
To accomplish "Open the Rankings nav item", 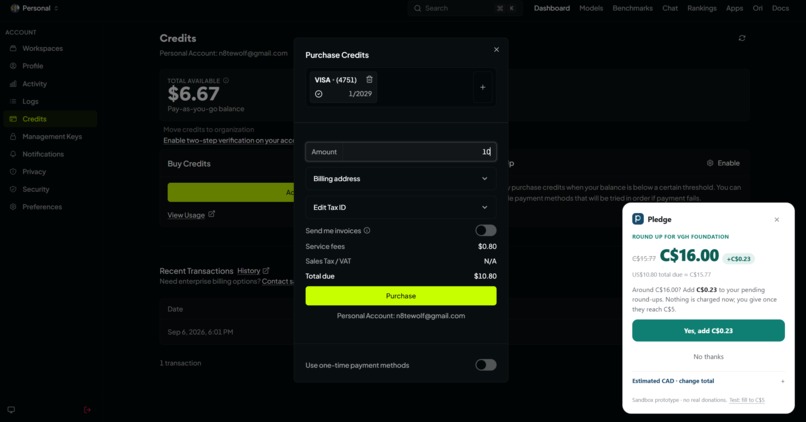I will 702,8.
